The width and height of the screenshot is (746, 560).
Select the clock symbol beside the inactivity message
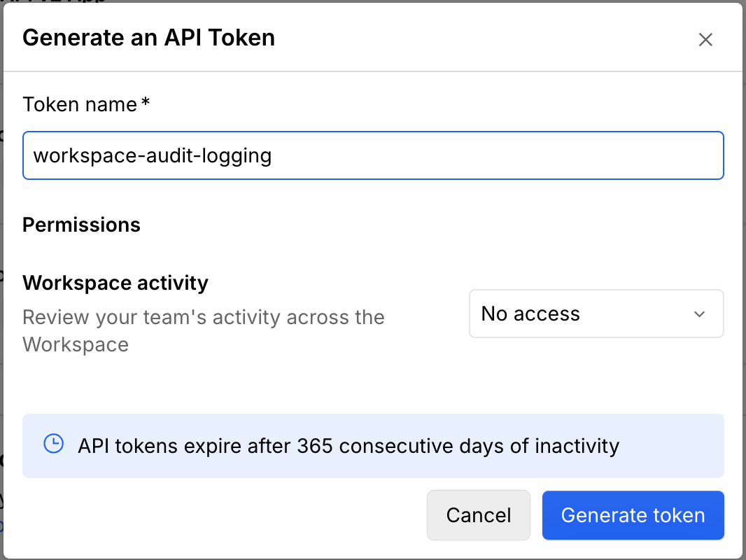54,445
